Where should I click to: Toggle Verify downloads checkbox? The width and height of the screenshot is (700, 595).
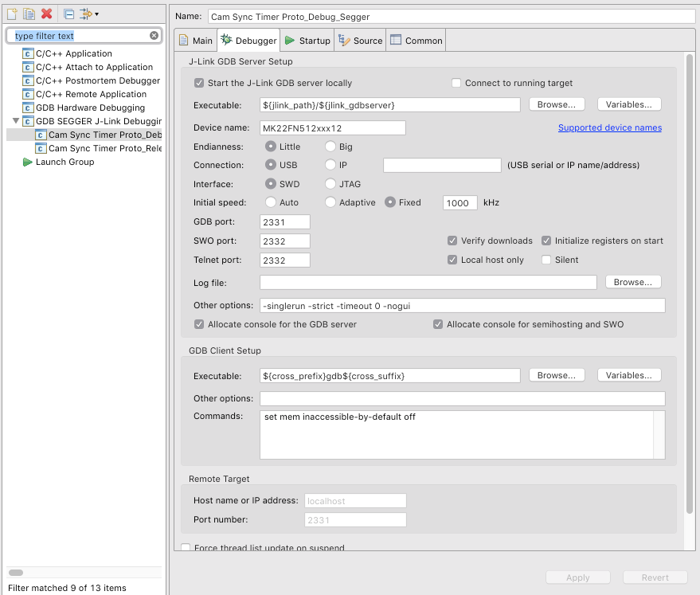coord(452,241)
